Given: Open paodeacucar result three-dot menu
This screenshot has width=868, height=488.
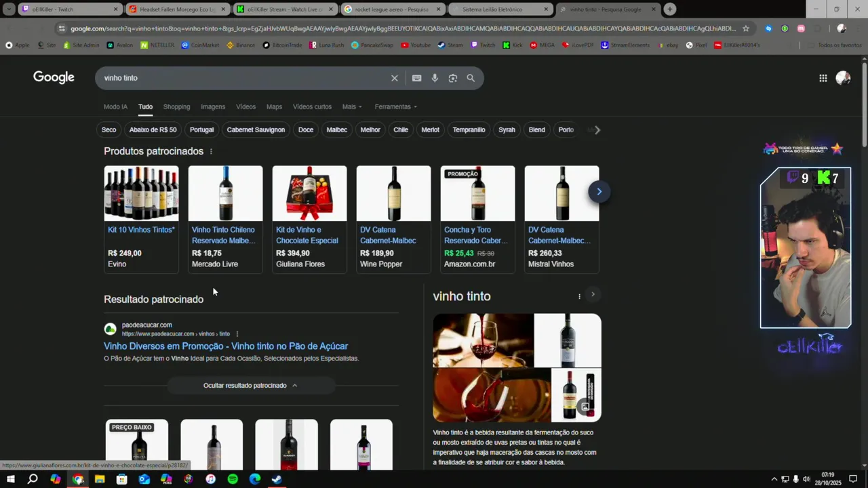Looking at the screenshot, I should click(237, 334).
